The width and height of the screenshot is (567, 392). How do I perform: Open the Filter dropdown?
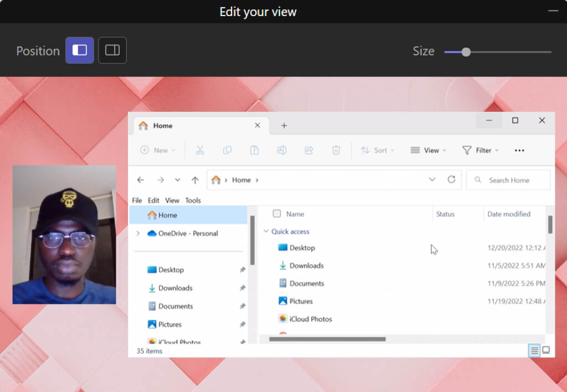481,150
